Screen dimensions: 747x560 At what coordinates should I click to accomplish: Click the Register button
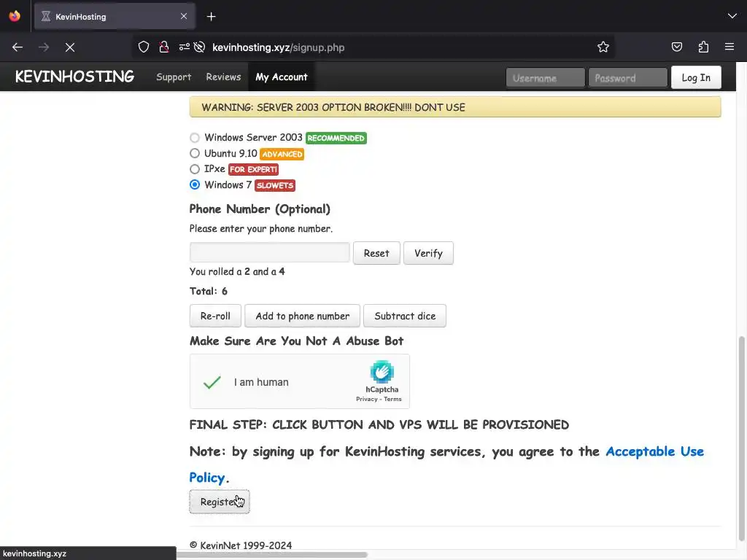pos(220,502)
